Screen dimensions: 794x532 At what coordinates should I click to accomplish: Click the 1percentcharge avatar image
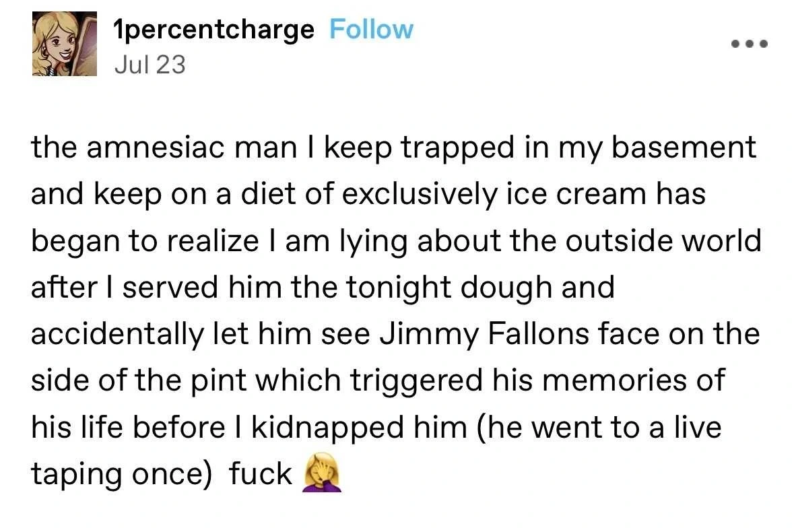(x=64, y=44)
